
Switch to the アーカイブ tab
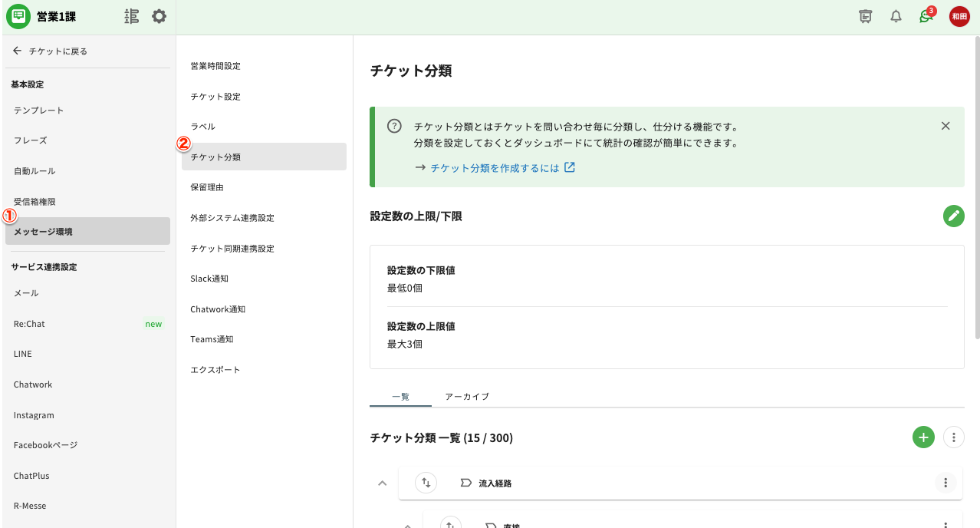click(x=467, y=397)
